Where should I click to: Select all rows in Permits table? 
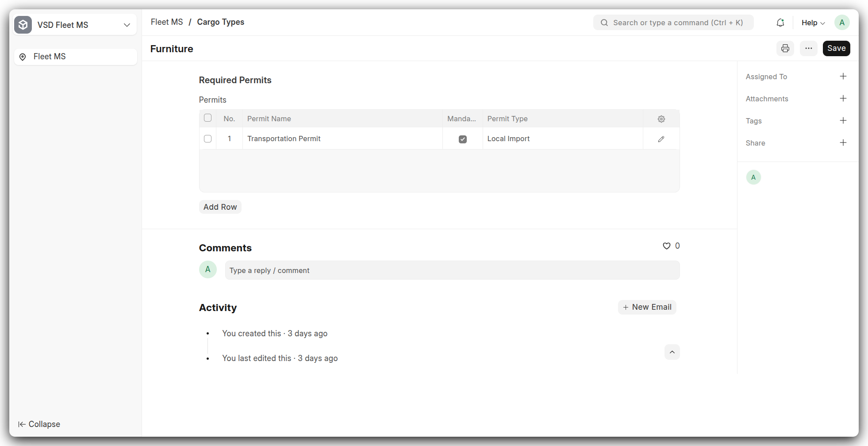[x=207, y=118]
